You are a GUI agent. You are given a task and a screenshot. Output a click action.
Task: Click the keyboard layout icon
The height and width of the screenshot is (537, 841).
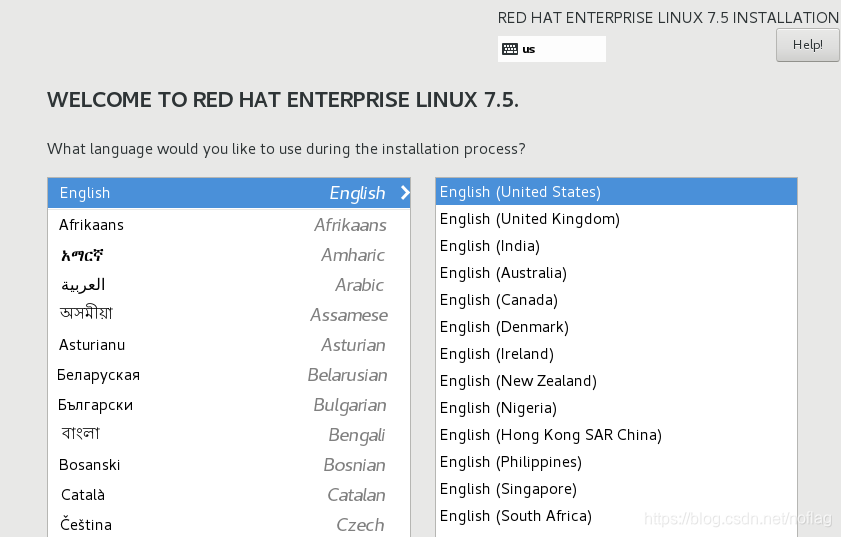[510, 49]
